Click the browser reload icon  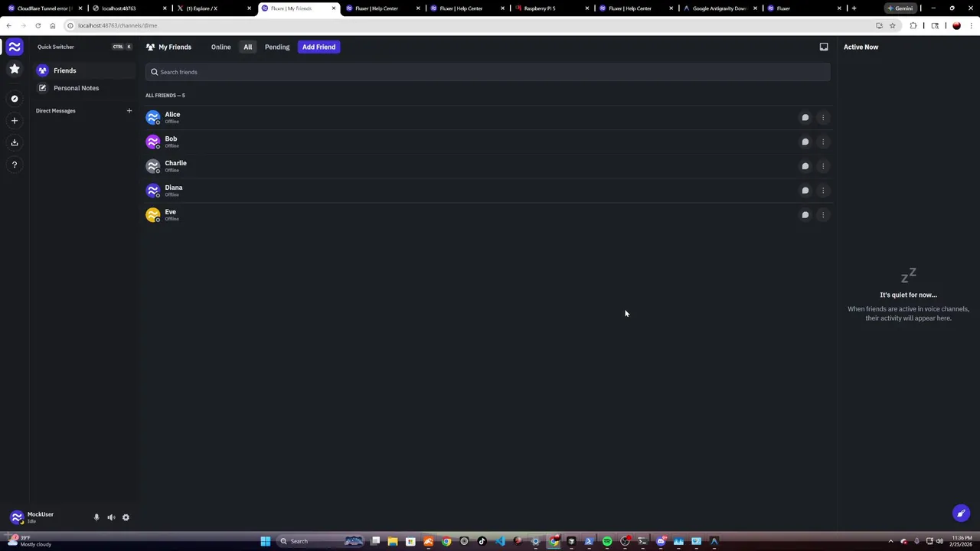coord(38,25)
